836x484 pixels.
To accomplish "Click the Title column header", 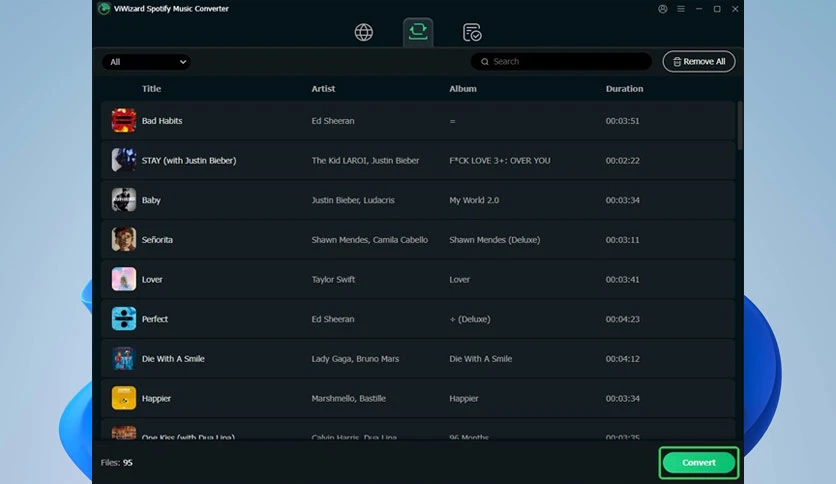I will coord(151,89).
